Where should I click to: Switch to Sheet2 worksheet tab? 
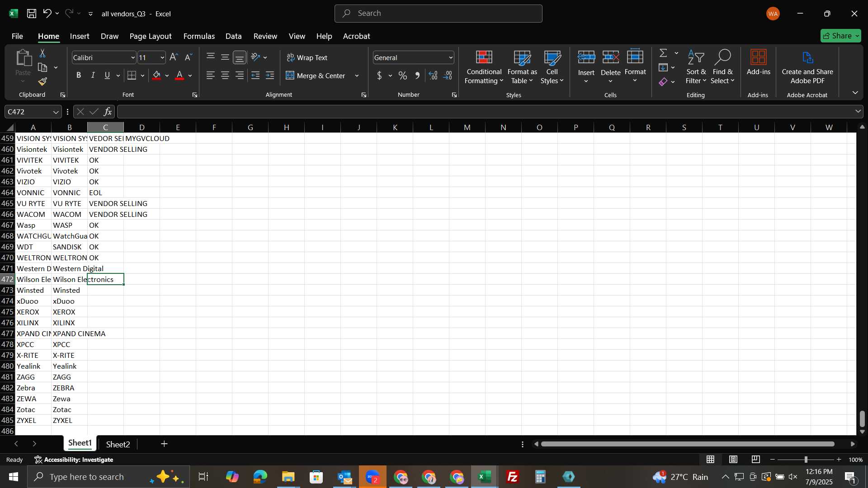(118, 445)
